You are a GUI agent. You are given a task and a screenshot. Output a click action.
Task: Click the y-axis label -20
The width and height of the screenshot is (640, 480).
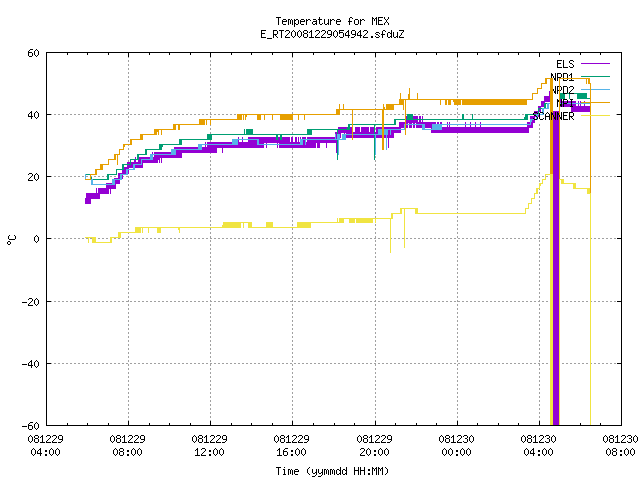pyautogui.click(x=31, y=302)
